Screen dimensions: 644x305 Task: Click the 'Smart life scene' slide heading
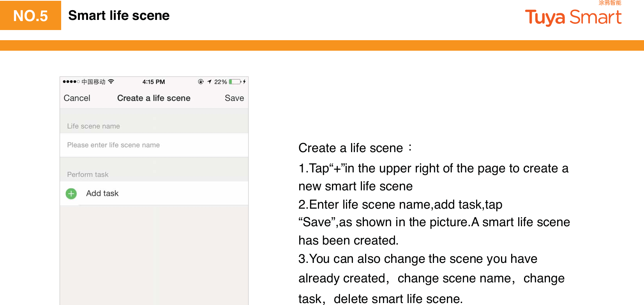pyautogui.click(x=119, y=16)
